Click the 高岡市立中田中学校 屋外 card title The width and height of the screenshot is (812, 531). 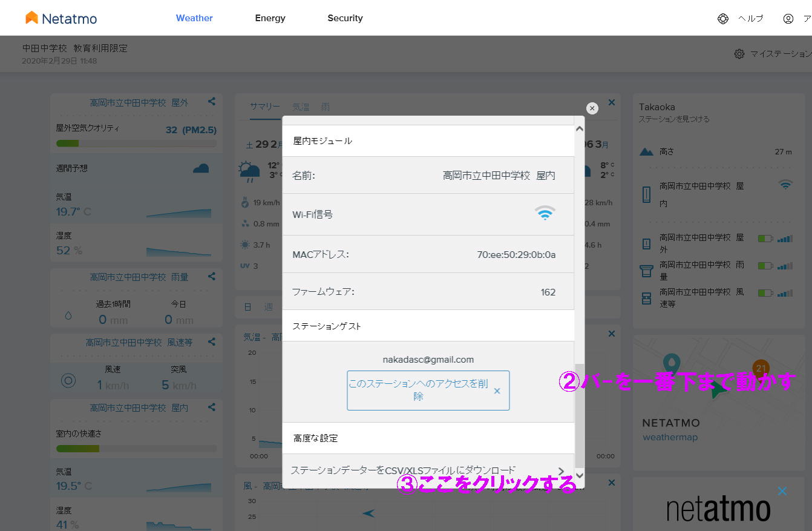pos(139,103)
